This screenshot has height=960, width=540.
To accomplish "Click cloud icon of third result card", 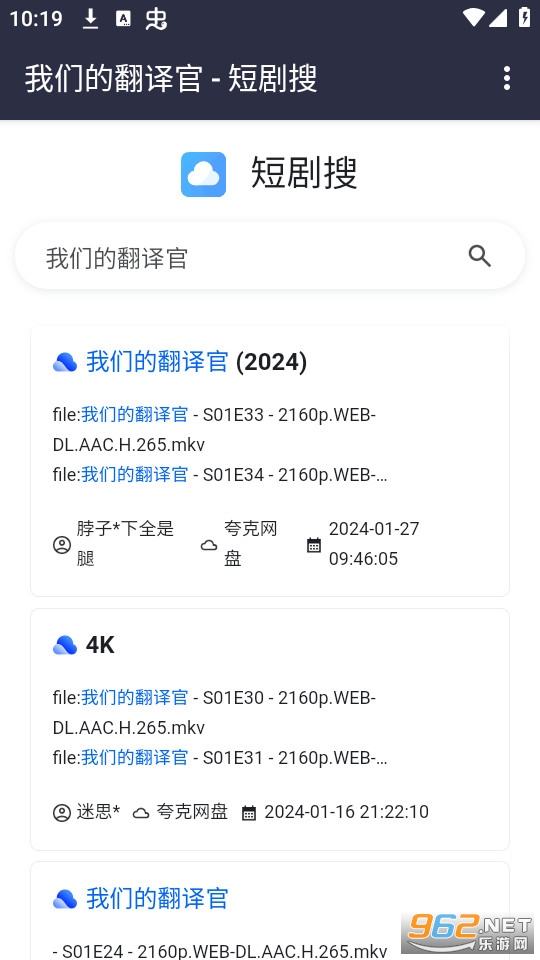I will point(65,899).
